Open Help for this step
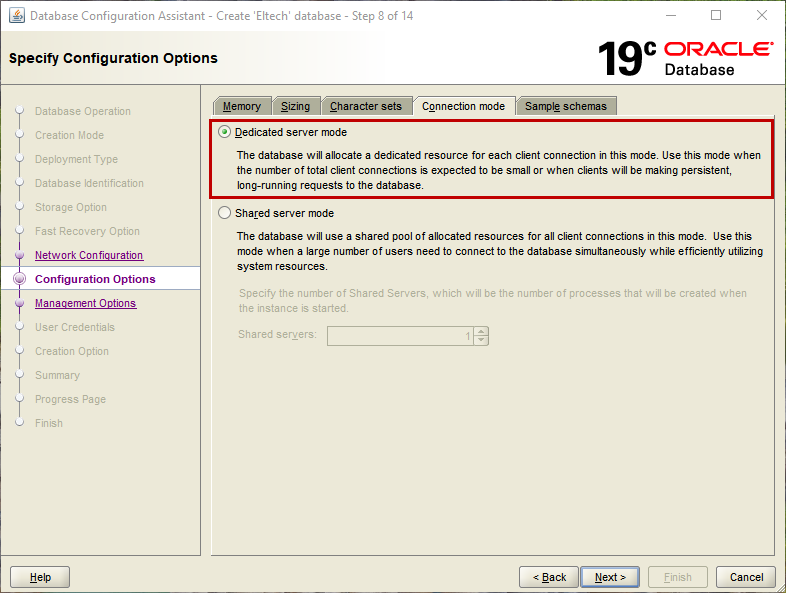This screenshot has width=786, height=593. tap(40, 577)
